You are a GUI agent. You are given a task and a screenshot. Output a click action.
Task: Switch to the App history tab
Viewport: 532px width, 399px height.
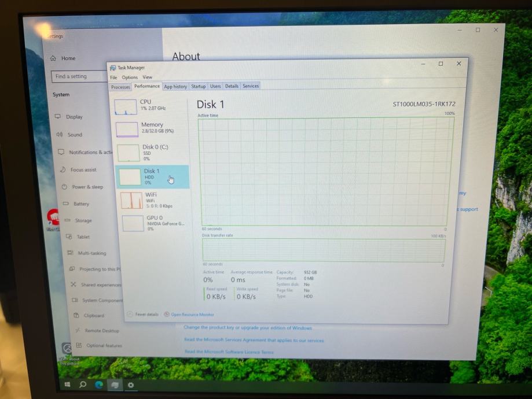175,86
